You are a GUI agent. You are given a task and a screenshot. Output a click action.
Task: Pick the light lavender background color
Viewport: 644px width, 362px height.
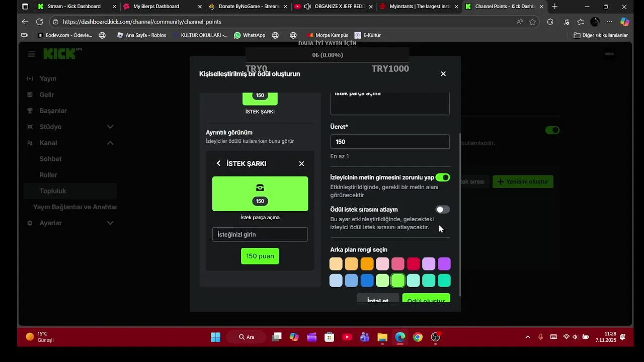click(429, 264)
